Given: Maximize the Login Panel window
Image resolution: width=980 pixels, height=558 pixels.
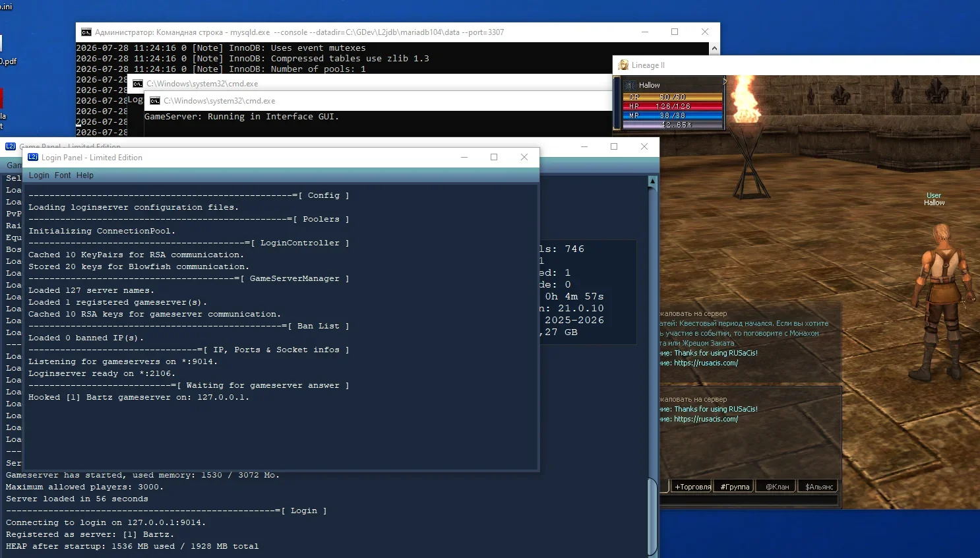Looking at the screenshot, I should coord(494,157).
